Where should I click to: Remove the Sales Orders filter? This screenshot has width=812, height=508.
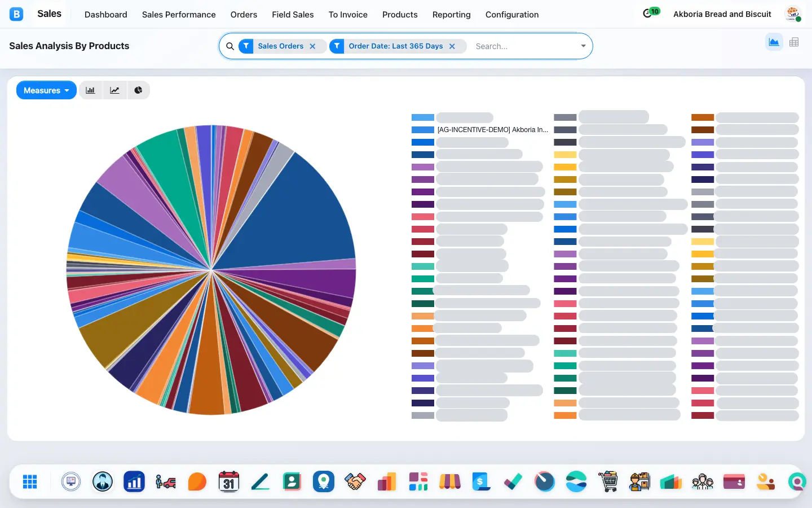[312, 46]
